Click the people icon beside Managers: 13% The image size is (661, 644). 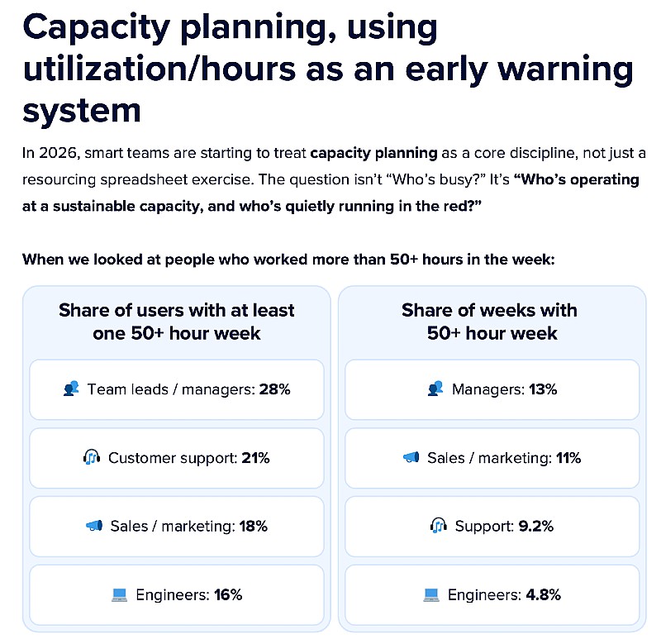pos(435,389)
